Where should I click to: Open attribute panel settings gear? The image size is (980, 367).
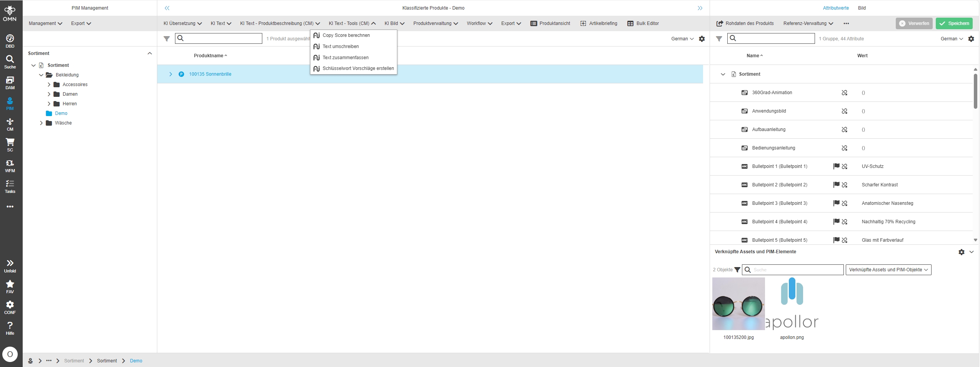click(971, 39)
